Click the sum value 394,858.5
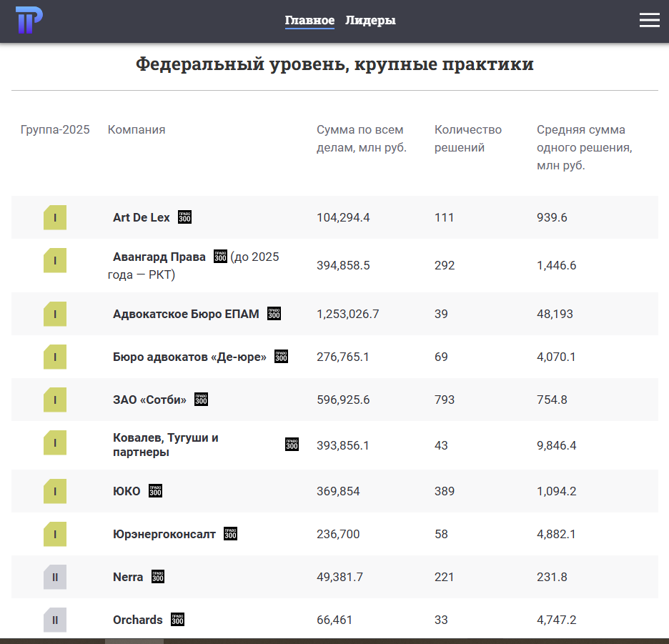Image resolution: width=669 pixels, height=644 pixels. tap(343, 265)
